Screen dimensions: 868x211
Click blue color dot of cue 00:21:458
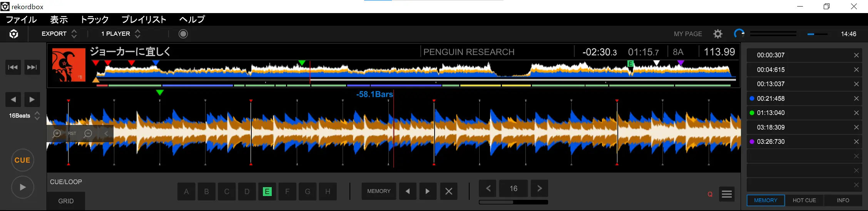752,98
